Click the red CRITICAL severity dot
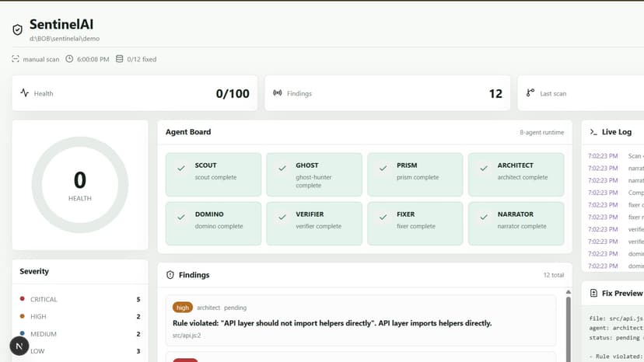 click(23, 299)
